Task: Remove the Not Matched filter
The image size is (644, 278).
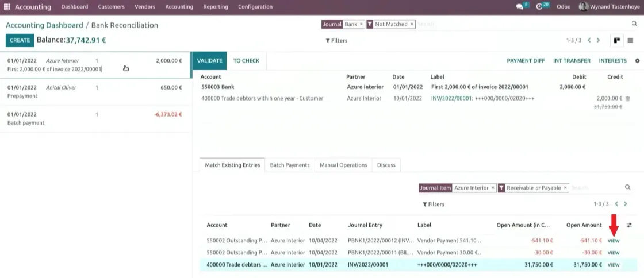Action: tap(412, 24)
